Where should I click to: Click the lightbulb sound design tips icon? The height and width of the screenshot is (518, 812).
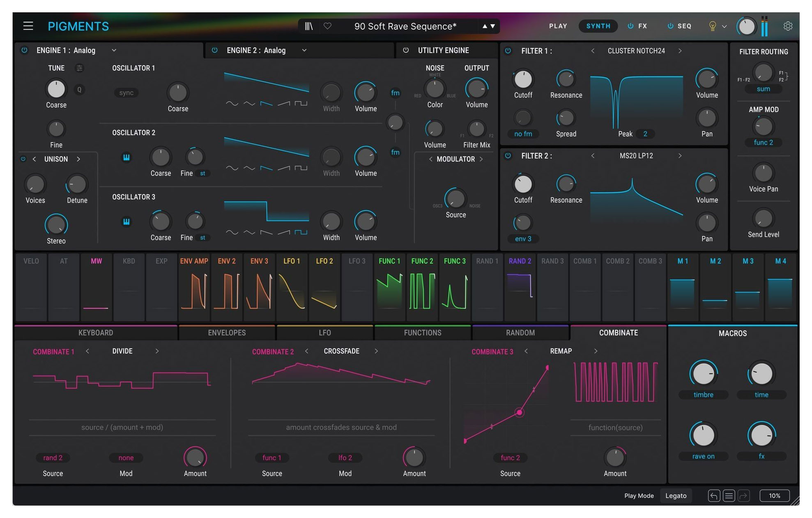(x=713, y=26)
